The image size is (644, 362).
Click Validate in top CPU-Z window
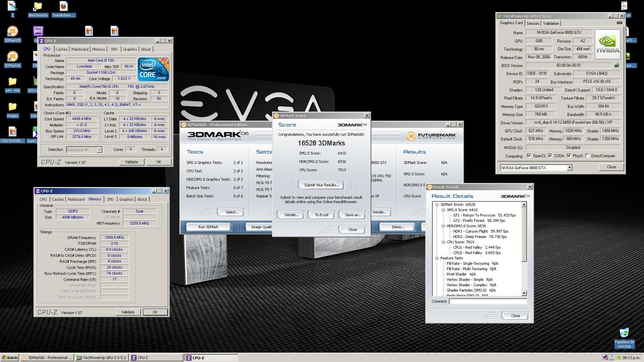[132, 162]
